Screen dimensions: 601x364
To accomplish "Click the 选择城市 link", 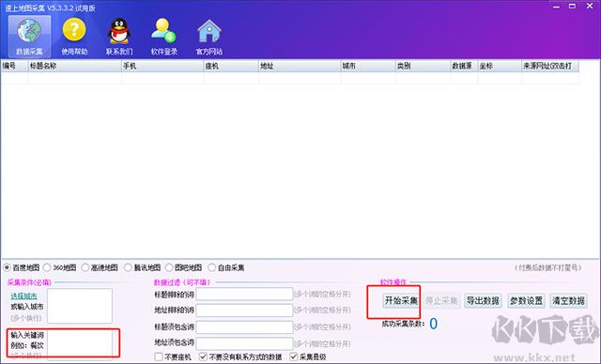I will point(24,296).
